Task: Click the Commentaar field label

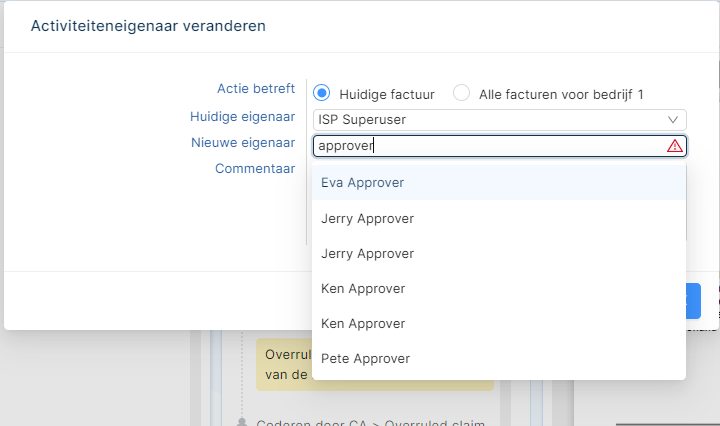Action: click(x=255, y=168)
